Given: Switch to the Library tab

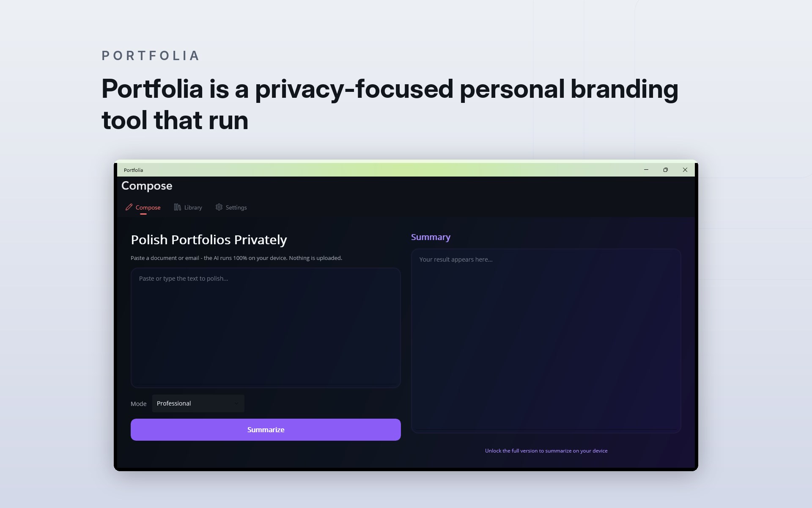Looking at the screenshot, I should coord(188,207).
